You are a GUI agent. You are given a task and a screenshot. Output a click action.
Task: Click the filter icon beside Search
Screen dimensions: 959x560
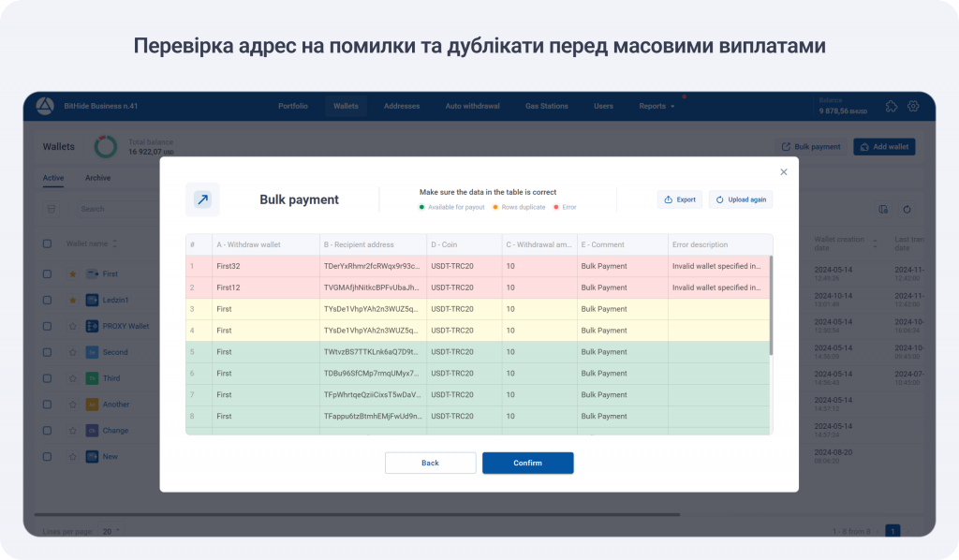click(x=52, y=209)
